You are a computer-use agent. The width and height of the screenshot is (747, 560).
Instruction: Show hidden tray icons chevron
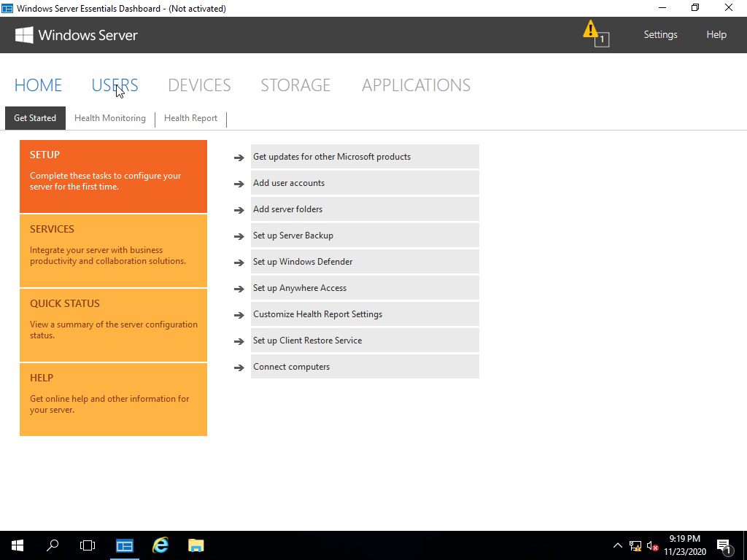617,545
